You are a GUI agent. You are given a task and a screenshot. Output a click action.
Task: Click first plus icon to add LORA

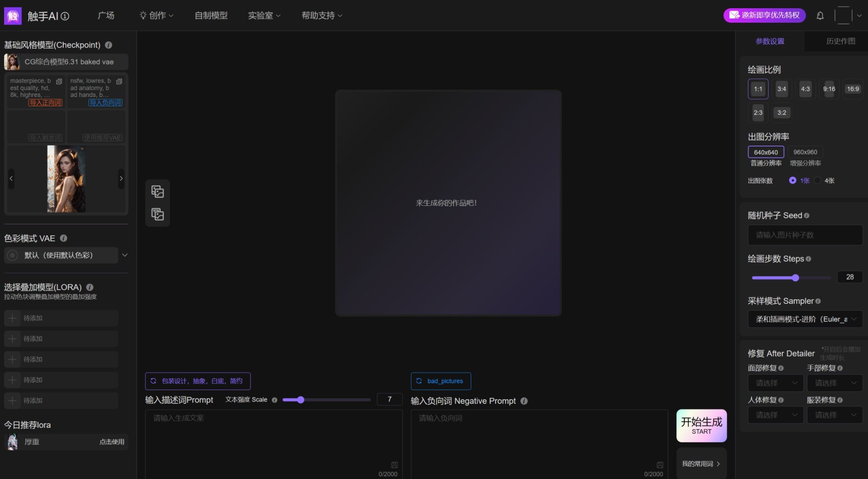coord(12,318)
